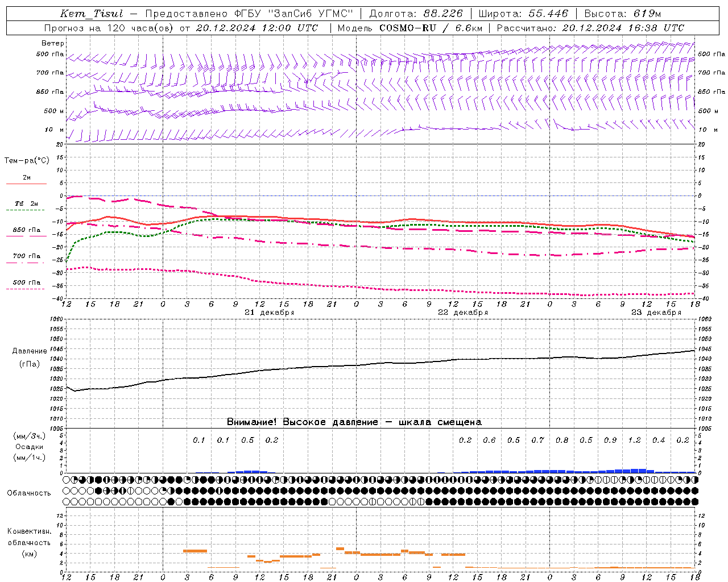Click the Тем-ра(°C) panel label
This screenshot has height=582, width=728.
(x=27, y=161)
